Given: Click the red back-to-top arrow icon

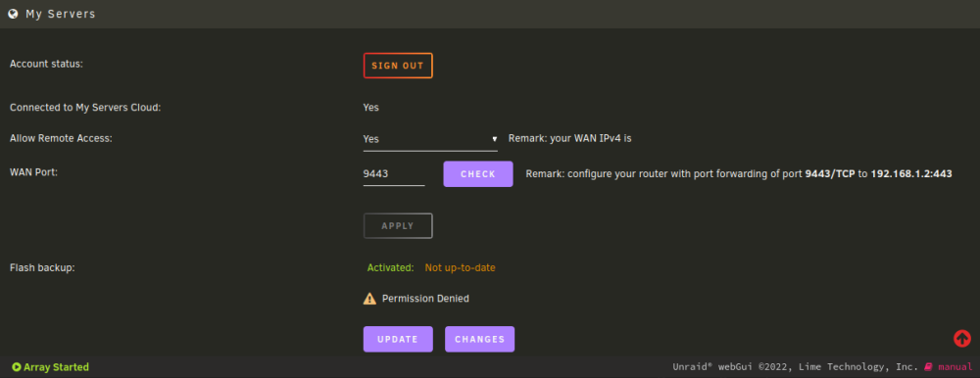Looking at the screenshot, I should (962, 339).
